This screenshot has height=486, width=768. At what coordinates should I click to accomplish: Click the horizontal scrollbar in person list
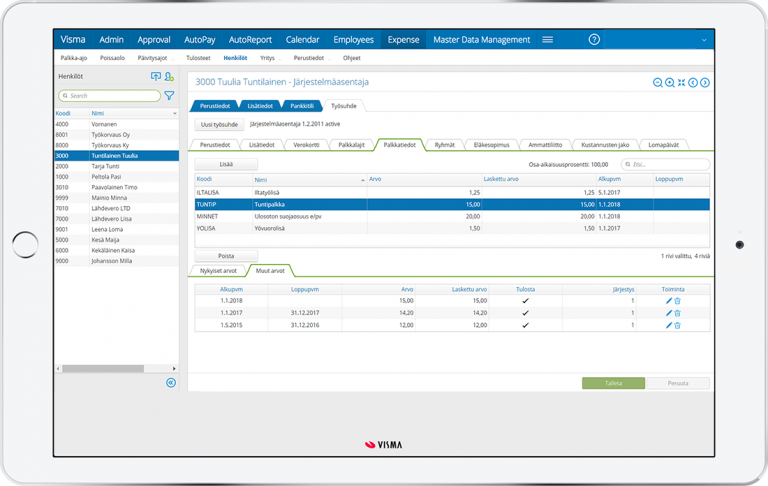(103, 368)
